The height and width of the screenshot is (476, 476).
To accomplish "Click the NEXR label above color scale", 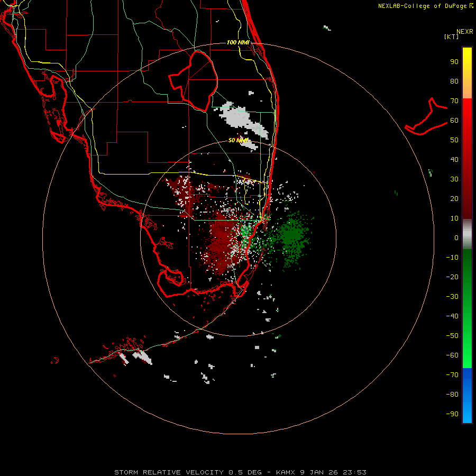I will coord(465,32).
